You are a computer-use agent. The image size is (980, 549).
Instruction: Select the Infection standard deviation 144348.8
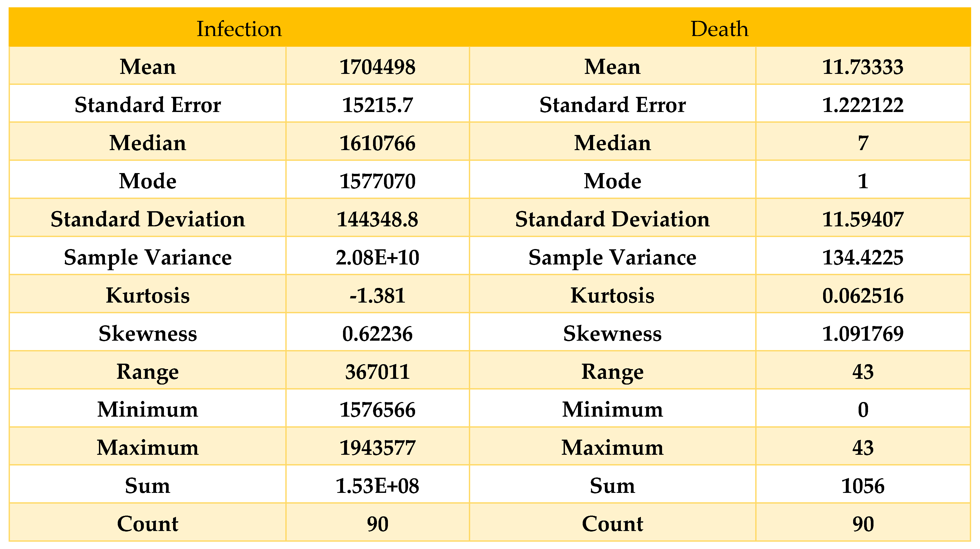pyautogui.click(x=377, y=220)
